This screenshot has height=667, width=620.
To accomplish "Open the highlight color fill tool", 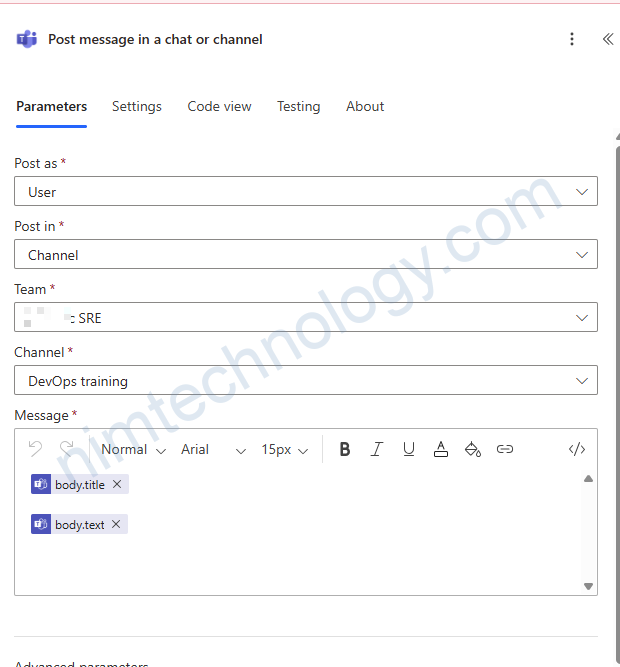I will 473,450.
